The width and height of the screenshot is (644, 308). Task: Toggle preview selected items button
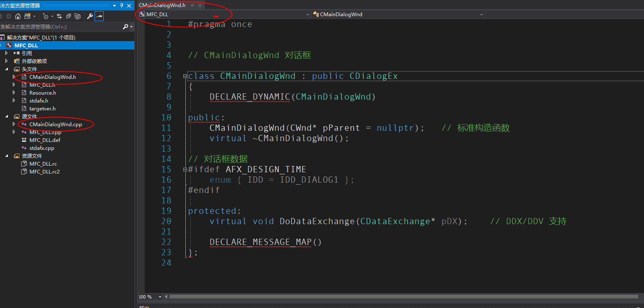(99, 16)
